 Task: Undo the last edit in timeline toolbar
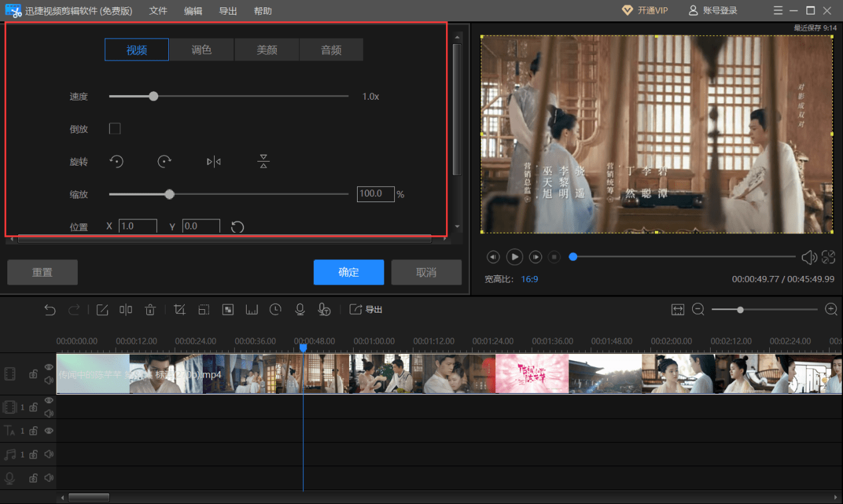(50, 309)
